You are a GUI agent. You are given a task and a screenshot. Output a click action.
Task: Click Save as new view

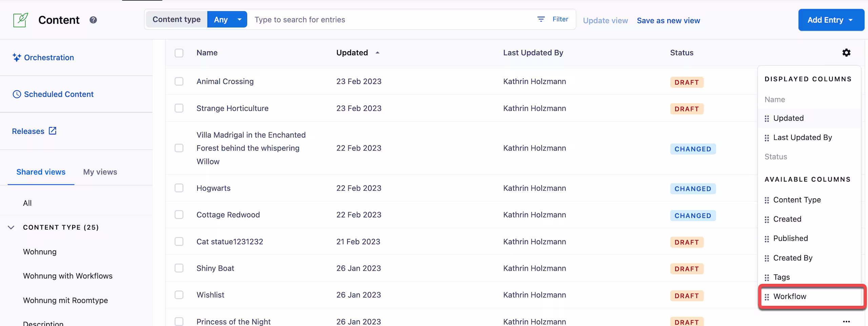(x=668, y=20)
